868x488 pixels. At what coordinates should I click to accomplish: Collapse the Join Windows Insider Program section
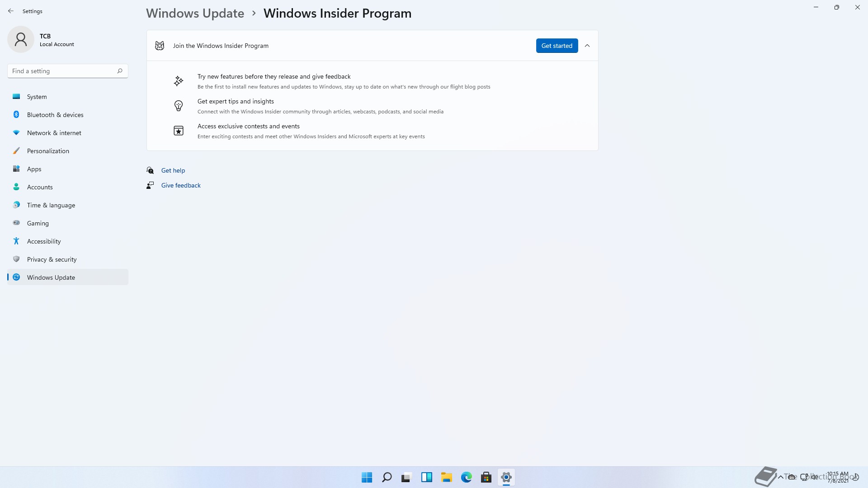(x=587, y=46)
